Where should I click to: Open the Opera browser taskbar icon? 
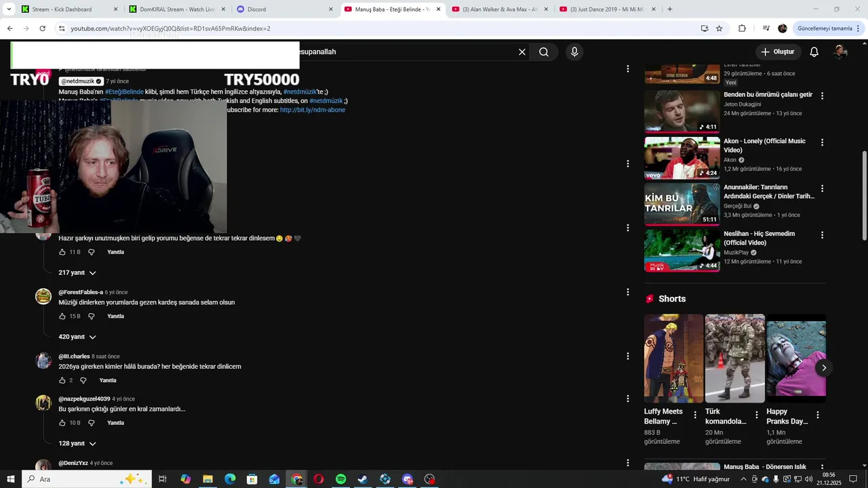[x=318, y=479]
